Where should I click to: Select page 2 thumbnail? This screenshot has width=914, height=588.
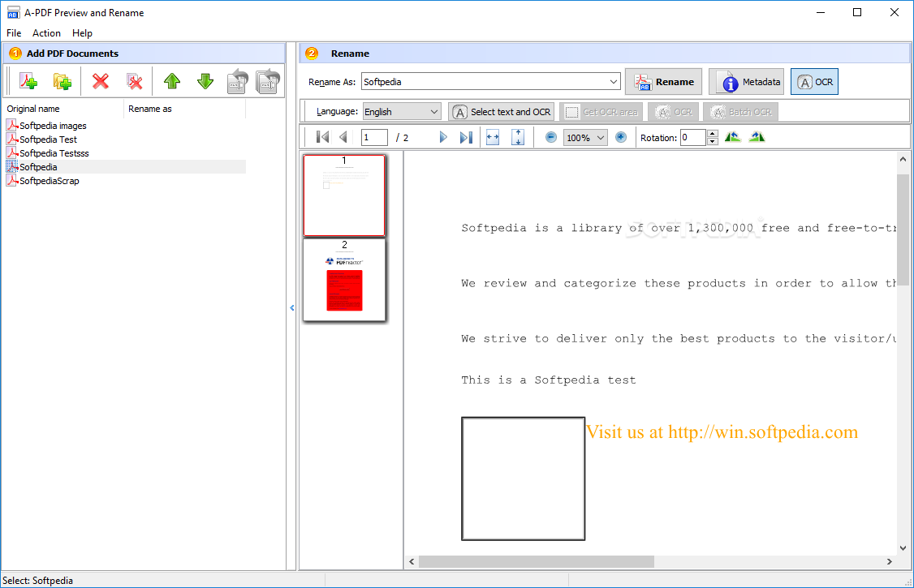tap(344, 280)
